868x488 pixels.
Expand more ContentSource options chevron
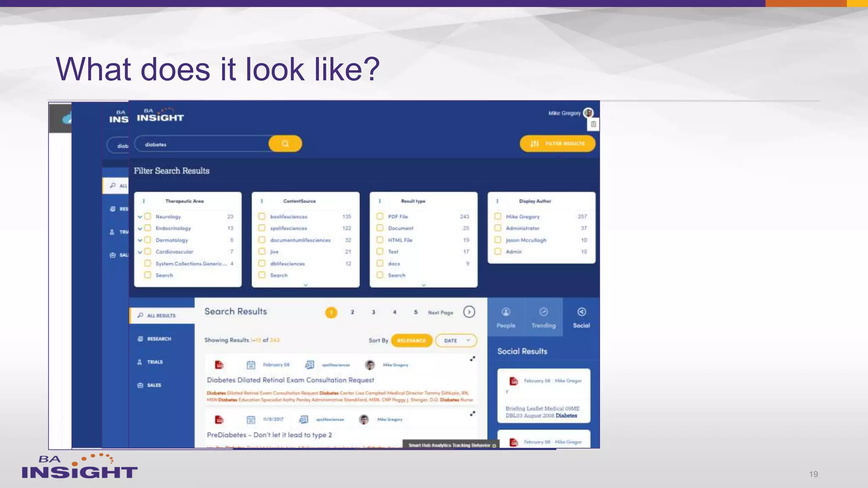pyautogui.click(x=306, y=285)
